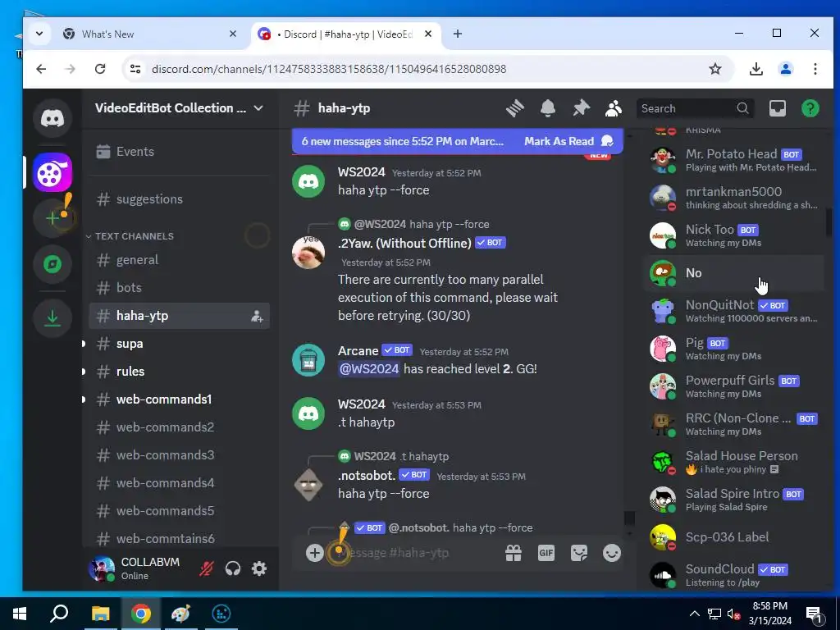Viewport: 840px width, 630px height.
Task: Click the Message #haha-ytp input field
Action: [418, 553]
